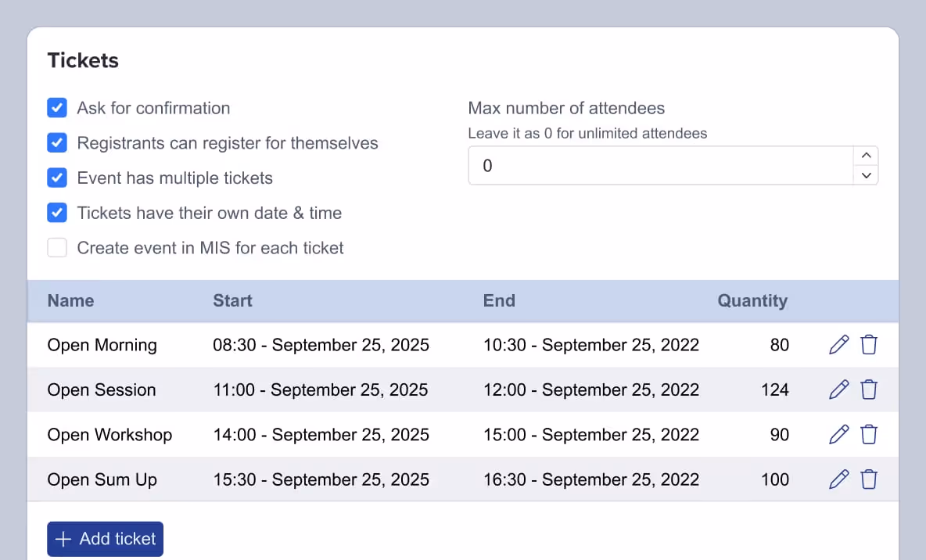Delete the Open Morning ticket
Viewport: 926px width, 560px height.
pyautogui.click(x=868, y=345)
